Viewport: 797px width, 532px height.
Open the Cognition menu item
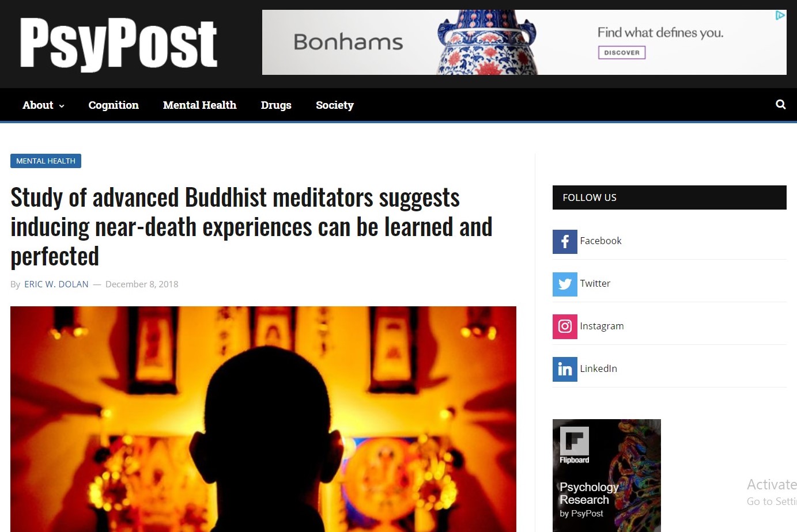coord(114,105)
